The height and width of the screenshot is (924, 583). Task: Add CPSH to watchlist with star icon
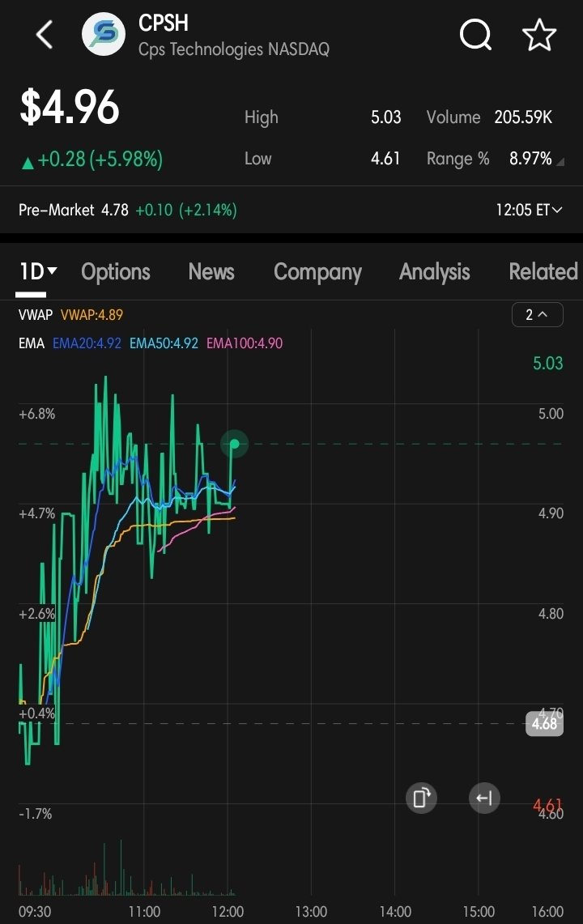538,35
